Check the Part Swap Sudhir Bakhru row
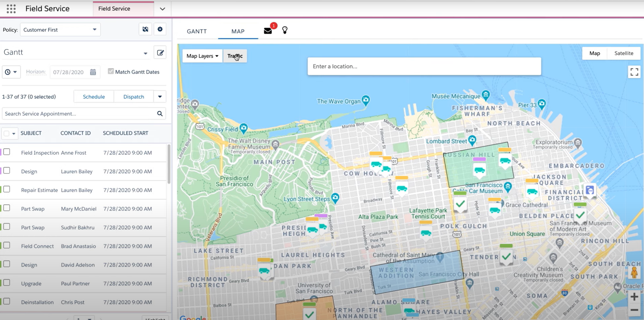644x320 pixels. tap(7, 227)
